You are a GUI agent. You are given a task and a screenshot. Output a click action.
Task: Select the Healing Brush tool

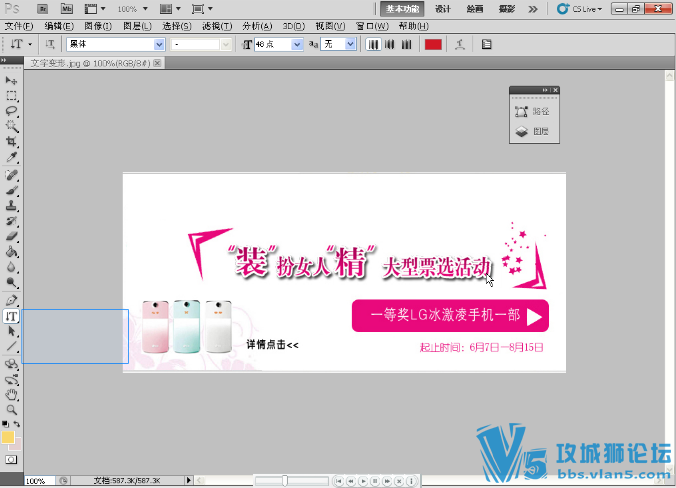[x=11, y=175]
